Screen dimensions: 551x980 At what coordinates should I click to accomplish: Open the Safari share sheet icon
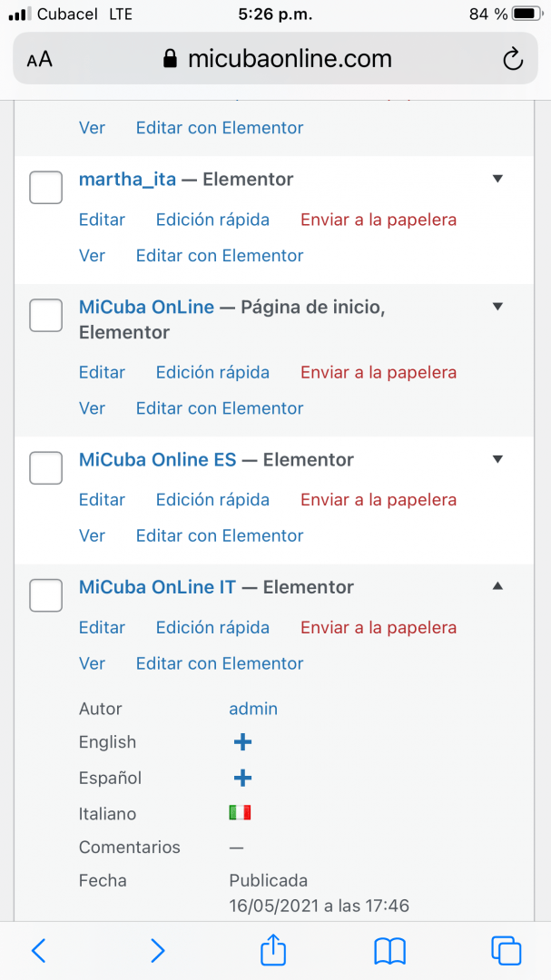click(x=272, y=949)
